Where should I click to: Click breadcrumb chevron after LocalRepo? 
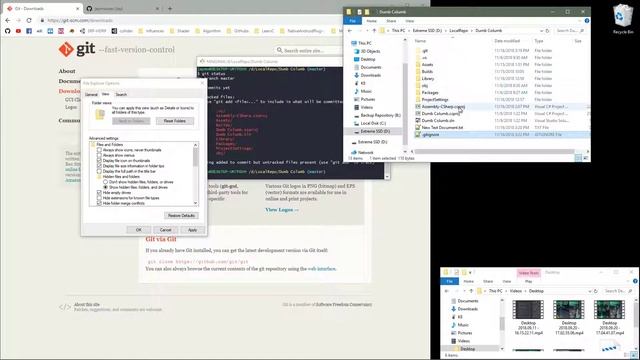coord(471,31)
